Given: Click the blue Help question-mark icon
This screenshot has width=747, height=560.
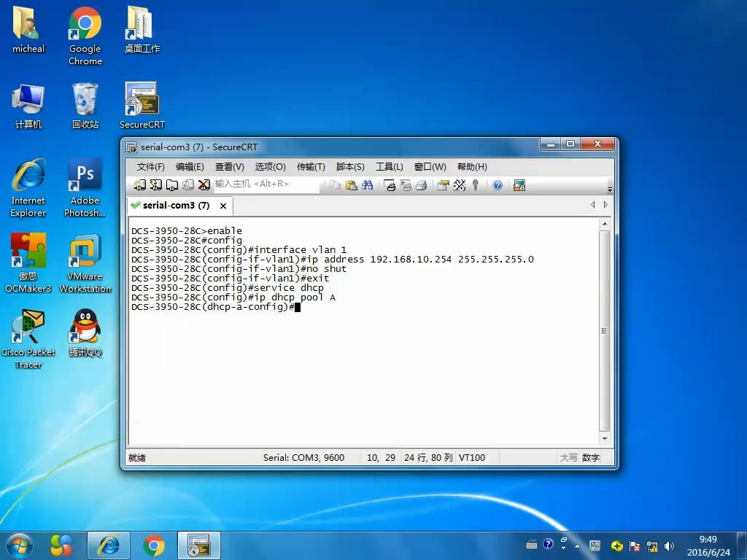Looking at the screenshot, I should pyautogui.click(x=498, y=185).
